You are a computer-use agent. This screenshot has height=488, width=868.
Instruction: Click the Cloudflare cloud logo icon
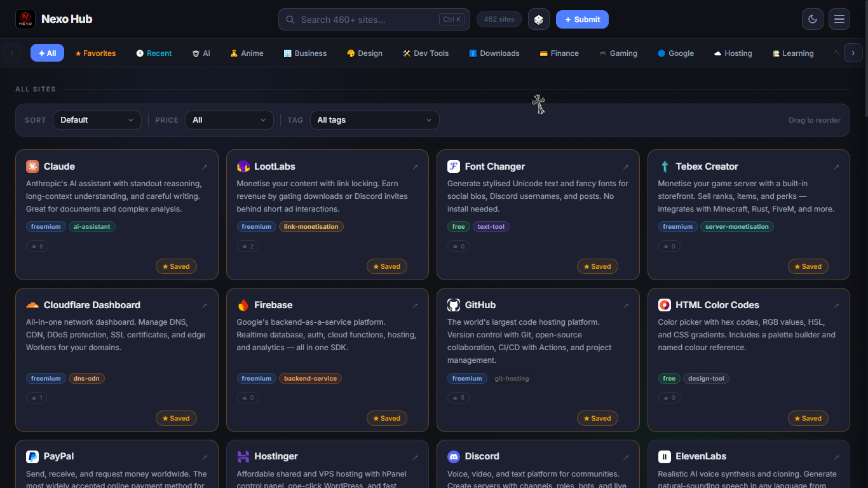pos(32,305)
